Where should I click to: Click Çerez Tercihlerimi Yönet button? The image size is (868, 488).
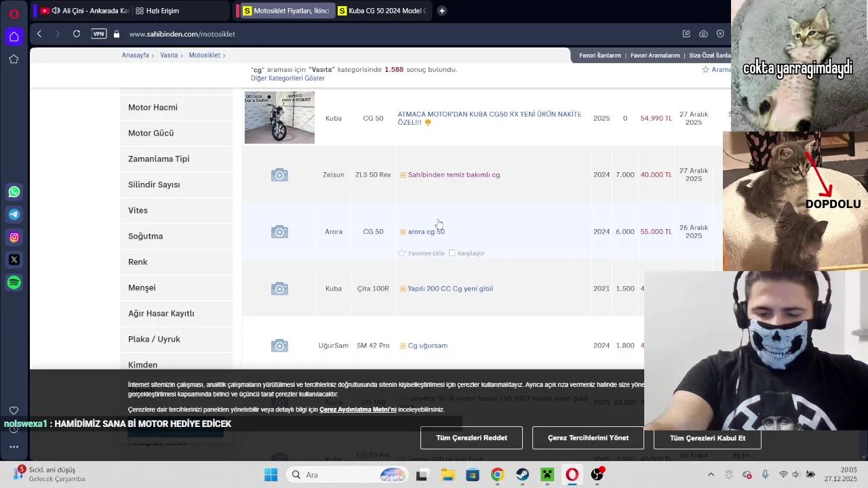(588, 438)
